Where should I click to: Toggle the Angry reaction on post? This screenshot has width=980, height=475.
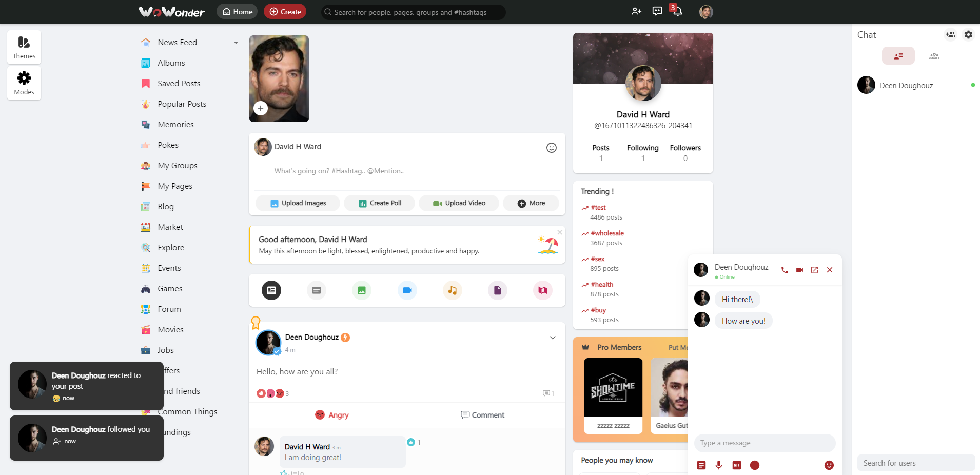pos(331,415)
